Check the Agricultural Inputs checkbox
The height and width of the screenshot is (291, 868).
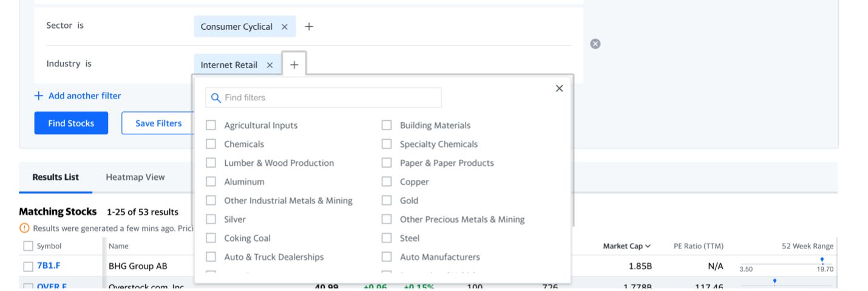point(211,125)
